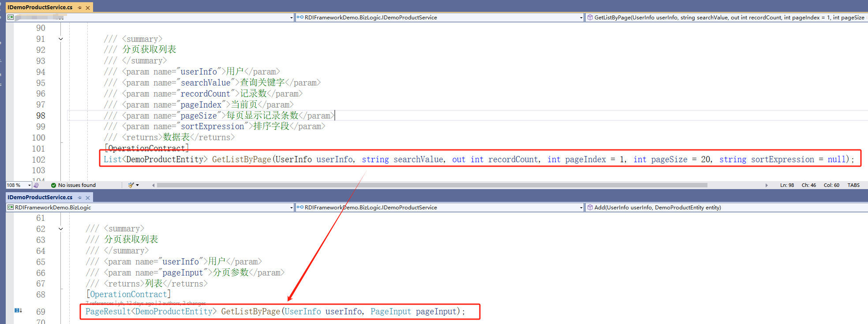Viewport: 868px width, 324px height.
Task: Collapse the summary block at line 62
Action: 61,229
